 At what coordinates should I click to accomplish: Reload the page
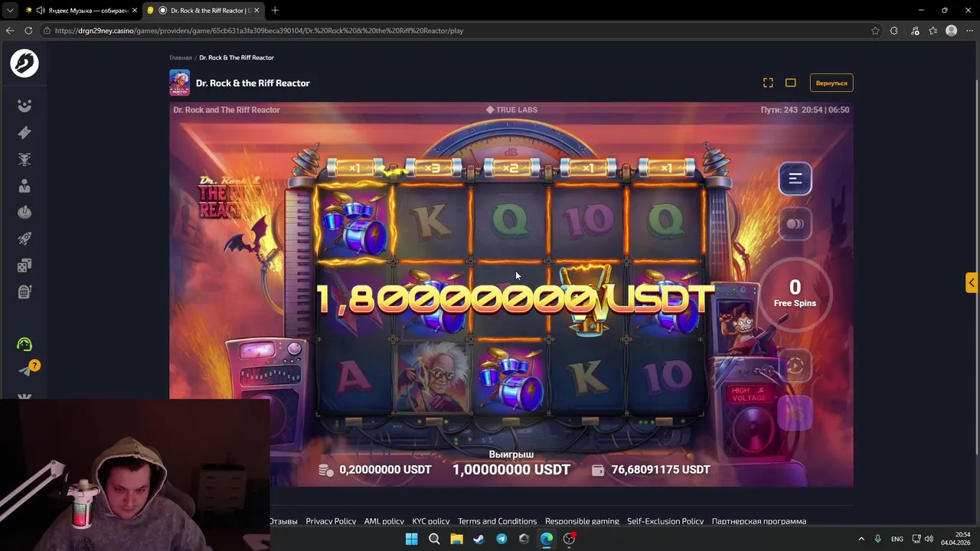click(x=28, y=31)
